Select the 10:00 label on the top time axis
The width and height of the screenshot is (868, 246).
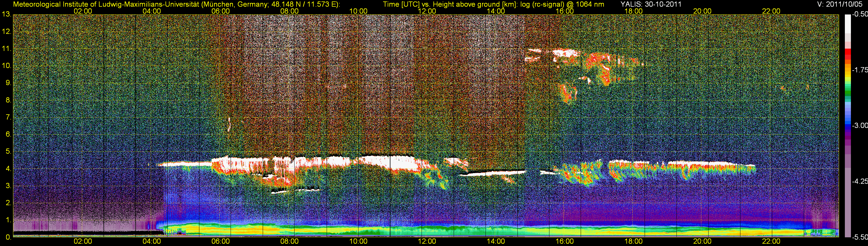(358, 11)
